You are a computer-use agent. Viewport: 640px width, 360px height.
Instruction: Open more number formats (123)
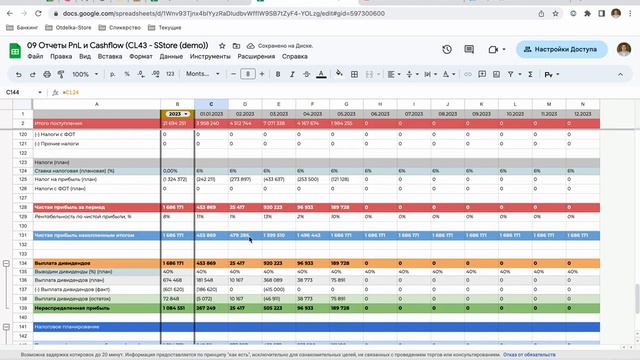tap(170, 74)
